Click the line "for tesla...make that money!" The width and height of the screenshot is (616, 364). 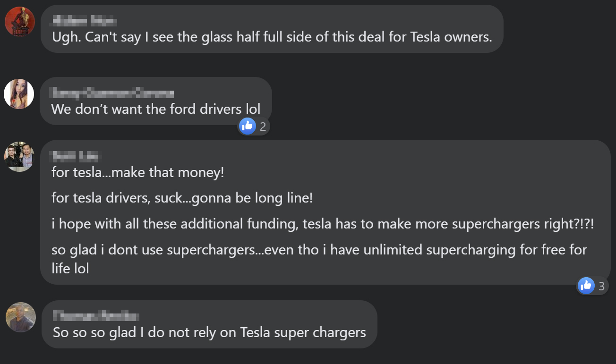tap(137, 172)
